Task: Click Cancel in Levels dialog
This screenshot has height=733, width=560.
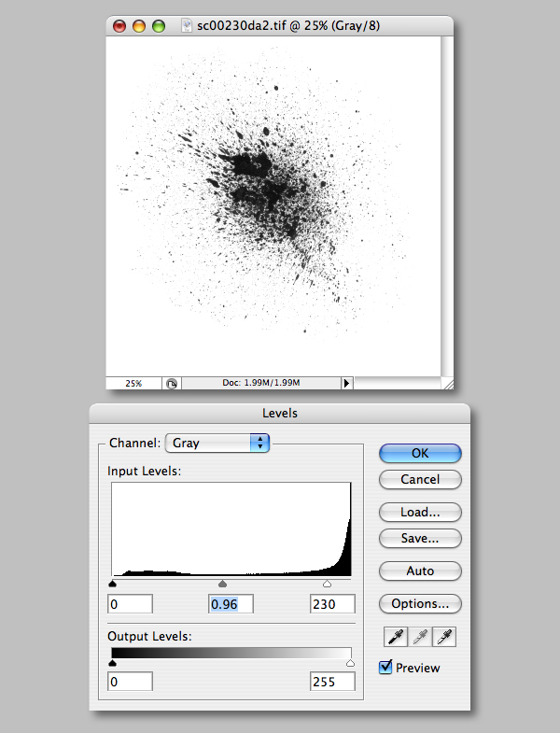Action: tap(420, 480)
